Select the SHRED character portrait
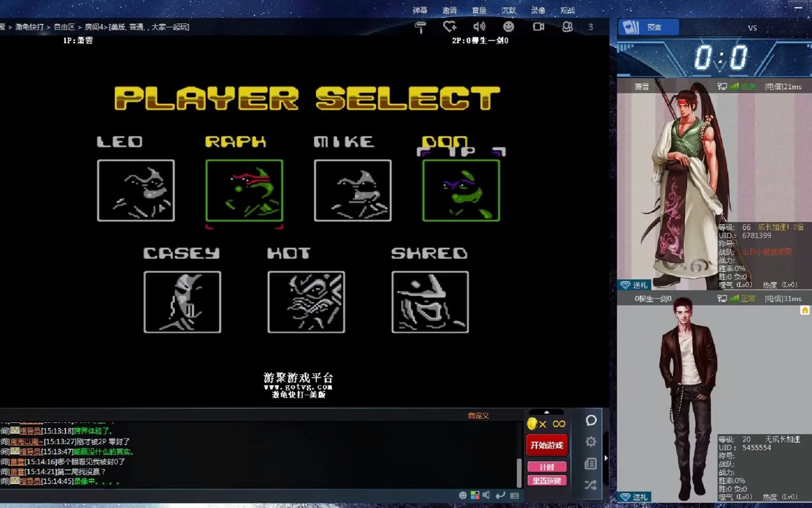This screenshot has width=812, height=508. [430, 302]
